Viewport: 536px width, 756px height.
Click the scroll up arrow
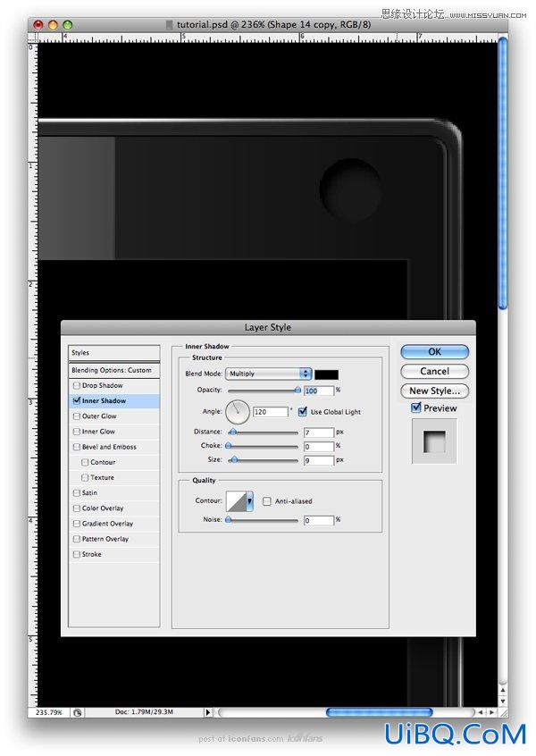(503, 691)
